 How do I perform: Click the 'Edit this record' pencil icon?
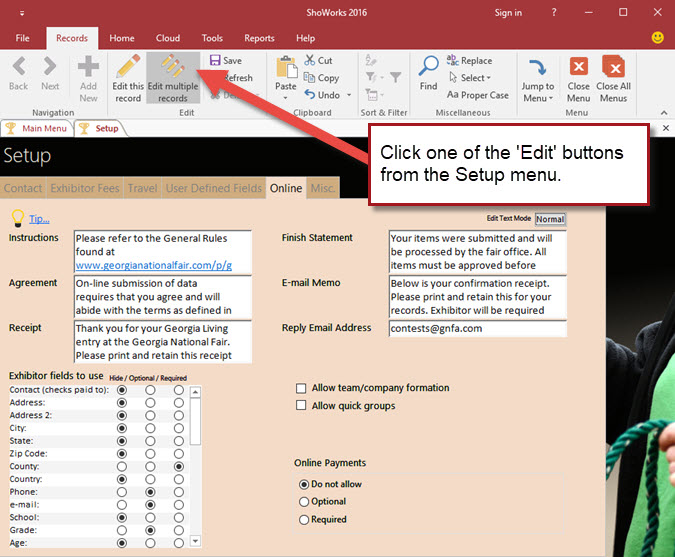tap(128, 70)
